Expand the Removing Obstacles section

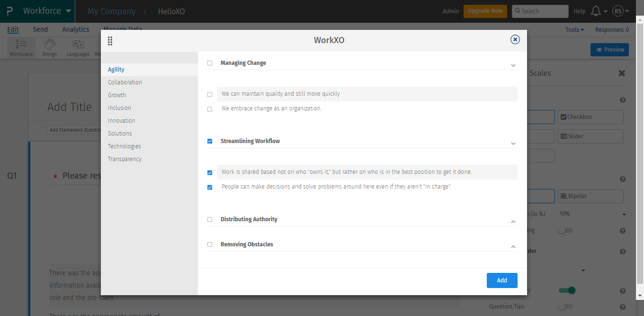513,247
